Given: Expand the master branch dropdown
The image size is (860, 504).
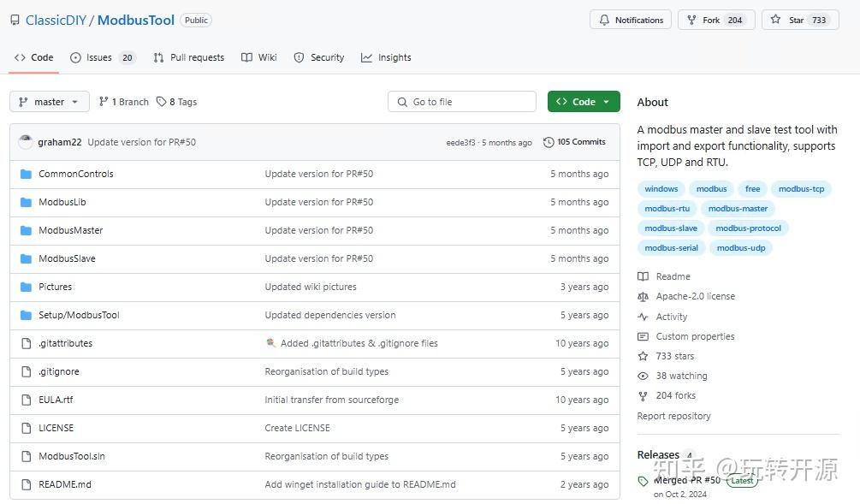Looking at the screenshot, I should coord(50,102).
